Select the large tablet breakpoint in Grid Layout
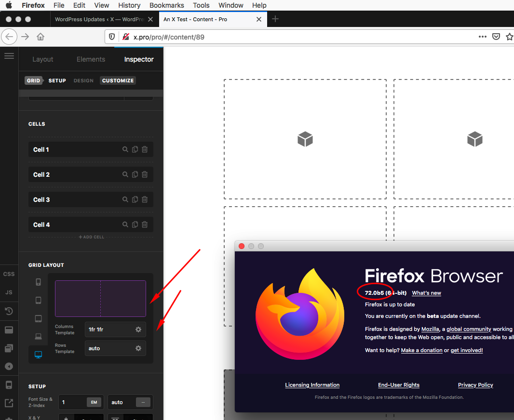The image size is (514, 420). (x=39, y=318)
